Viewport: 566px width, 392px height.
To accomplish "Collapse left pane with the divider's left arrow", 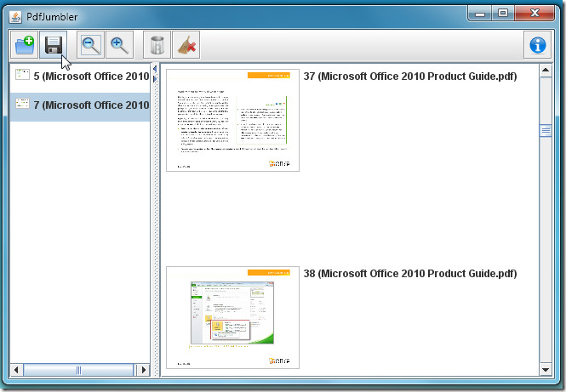I will [x=155, y=69].
